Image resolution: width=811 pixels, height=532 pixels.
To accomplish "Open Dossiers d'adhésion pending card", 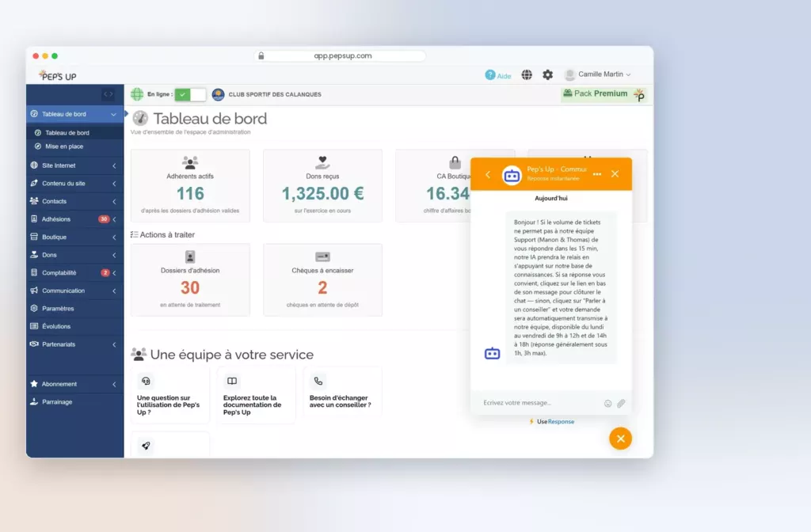I will pos(190,279).
